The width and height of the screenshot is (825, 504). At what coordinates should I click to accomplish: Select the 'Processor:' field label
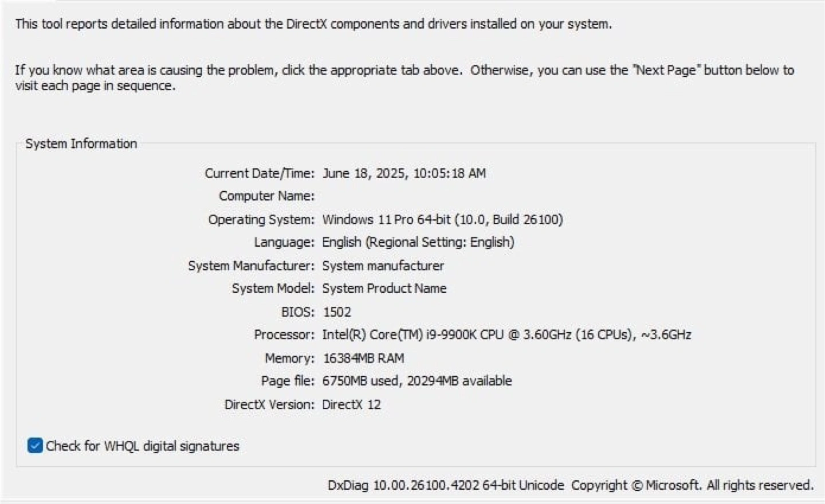coord(284,334)
